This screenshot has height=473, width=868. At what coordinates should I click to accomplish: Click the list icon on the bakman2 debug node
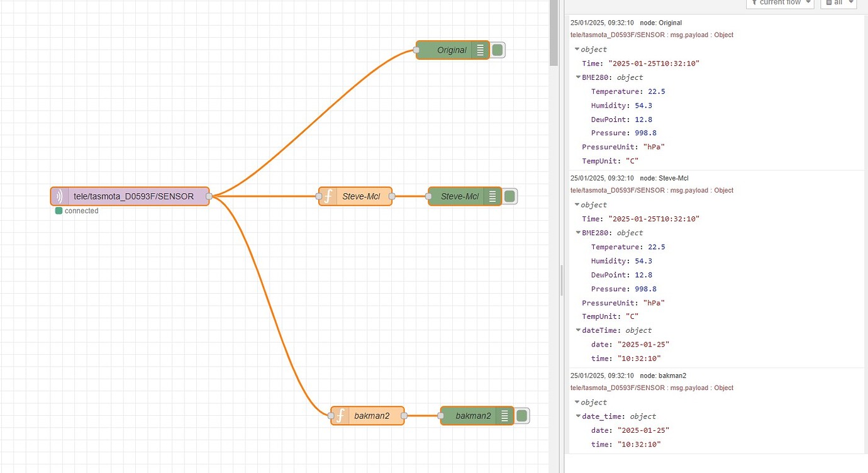[506, 415]
